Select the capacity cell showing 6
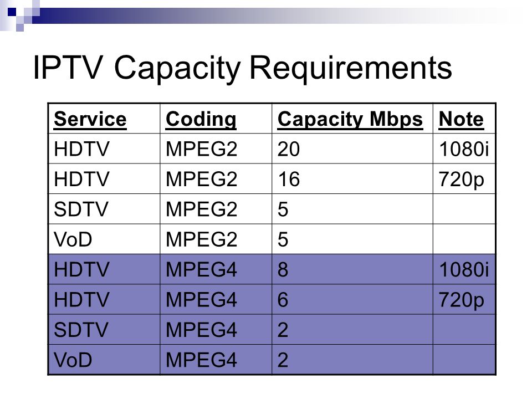This screenshot has height=399, width=532. 352,300
